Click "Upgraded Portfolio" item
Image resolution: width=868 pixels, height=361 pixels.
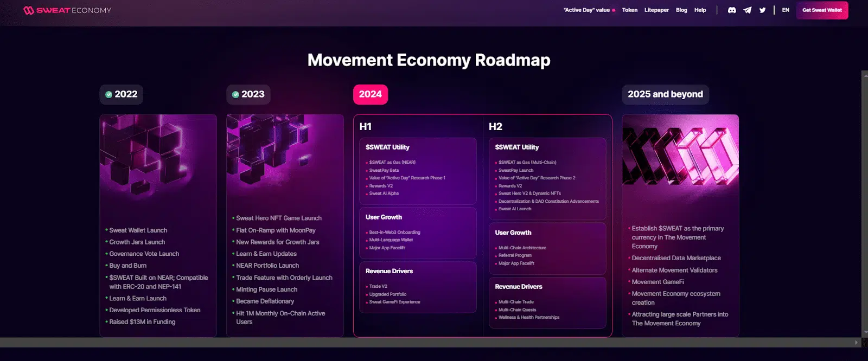click(x=387, y=294)
